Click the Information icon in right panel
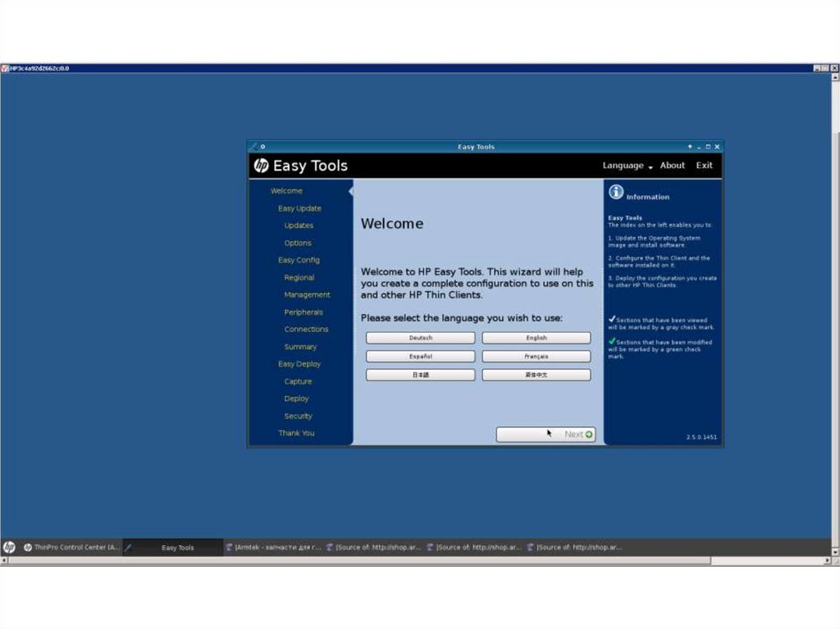This screenshot has width=840, height=629. point(616,192)
